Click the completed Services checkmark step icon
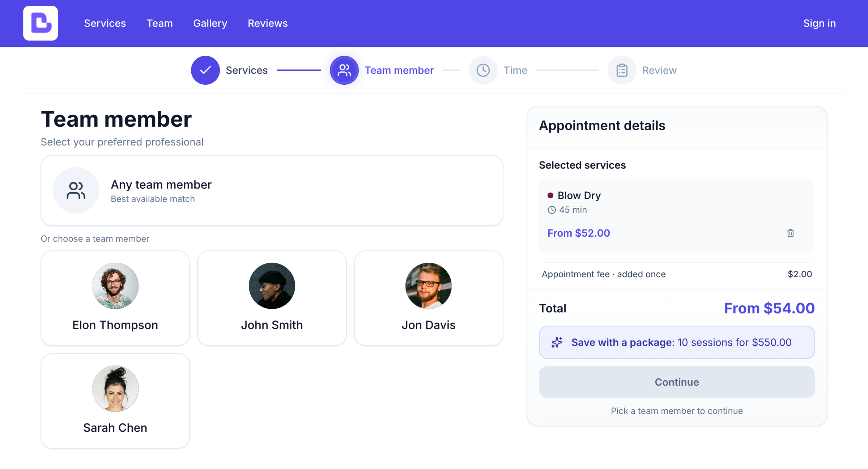The image size is (868, 469). 205,70
